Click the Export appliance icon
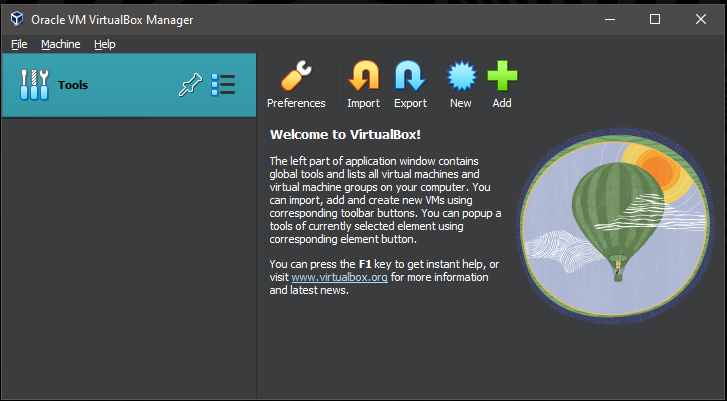 pyautogui.click(x=410, y=76)
